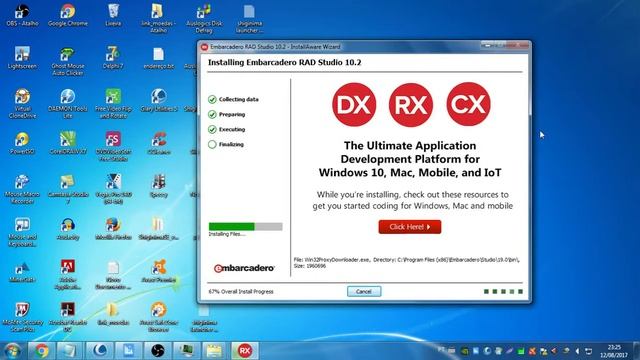Open Google Chrome desktop shortcut
Screen dimensions: 640x360
(x=68, y=15)
